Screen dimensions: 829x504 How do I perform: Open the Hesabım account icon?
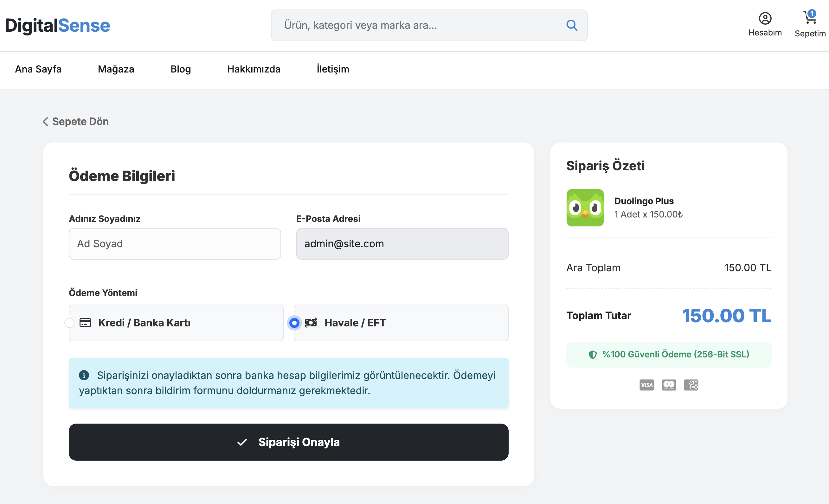(765, 18)
